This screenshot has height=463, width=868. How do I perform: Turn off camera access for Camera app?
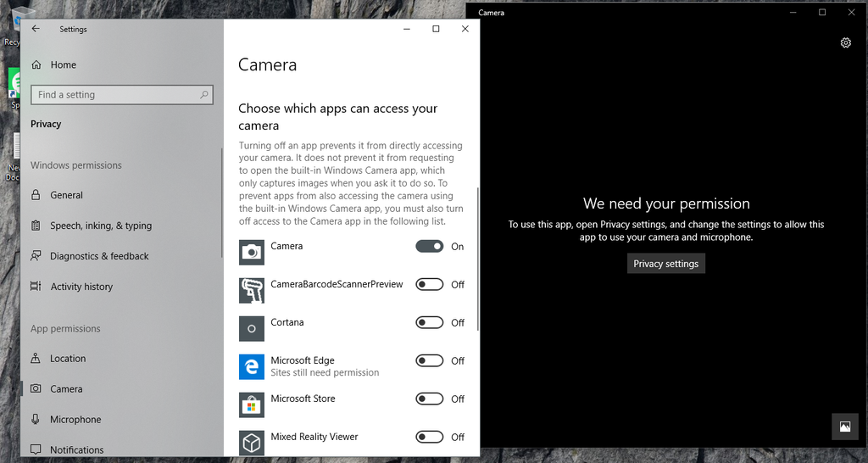(430, 247)
